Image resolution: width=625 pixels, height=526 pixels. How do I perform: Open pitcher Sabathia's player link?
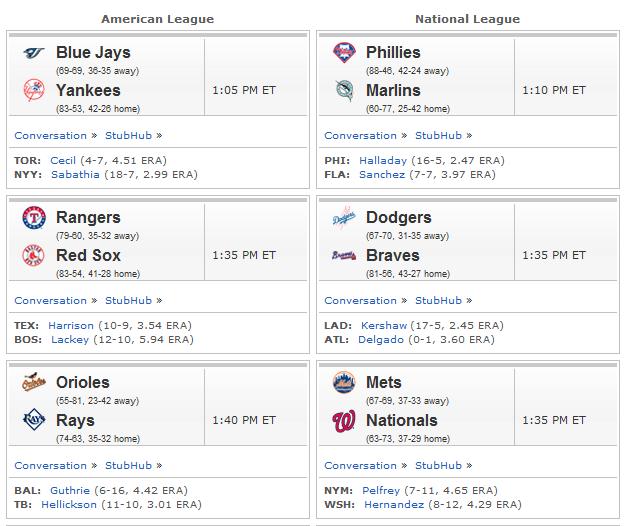pyautogui.click(x=75, y=175)
